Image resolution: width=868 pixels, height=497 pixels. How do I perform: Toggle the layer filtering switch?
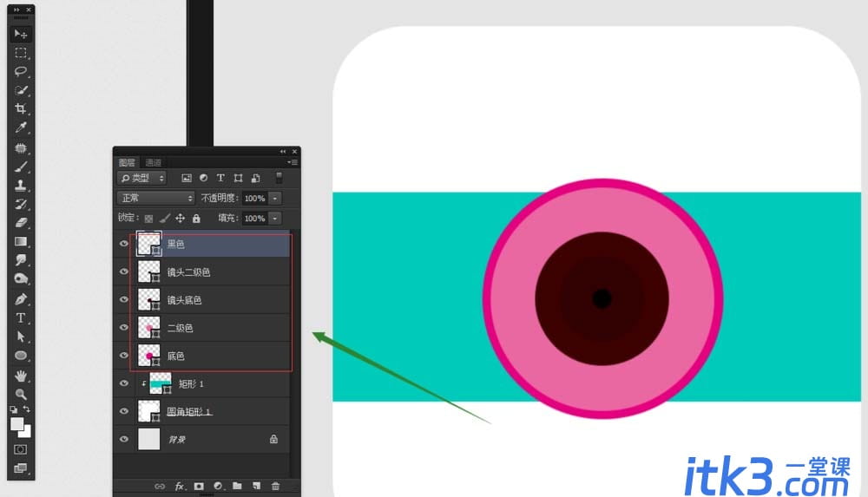point(279,178)
